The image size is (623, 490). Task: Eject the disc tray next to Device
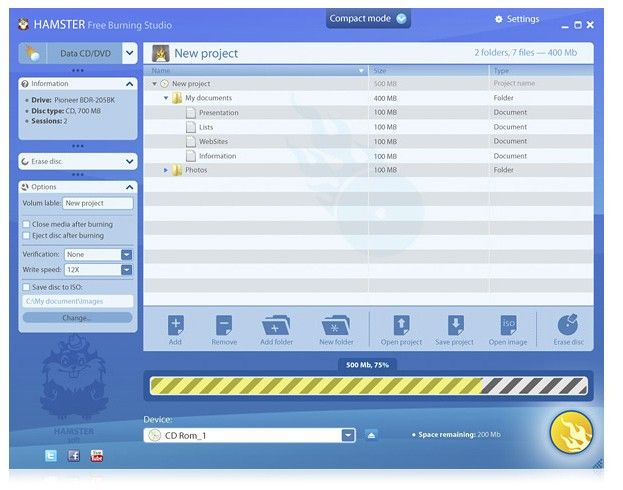coord(370,435)
